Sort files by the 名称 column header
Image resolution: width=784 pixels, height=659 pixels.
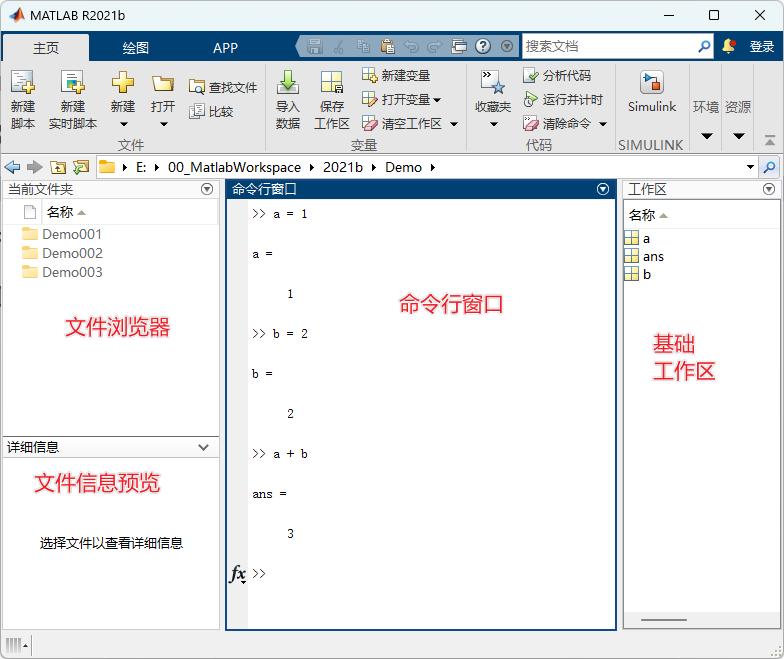[x=130, y=212]
